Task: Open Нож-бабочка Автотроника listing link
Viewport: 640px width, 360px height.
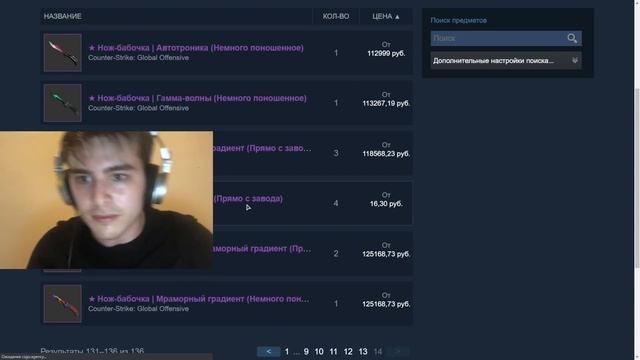Action: point(196,48)
